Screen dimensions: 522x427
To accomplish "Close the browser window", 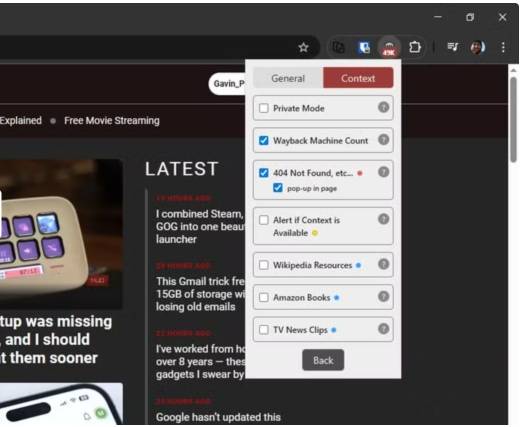I will tap(502, 17).
